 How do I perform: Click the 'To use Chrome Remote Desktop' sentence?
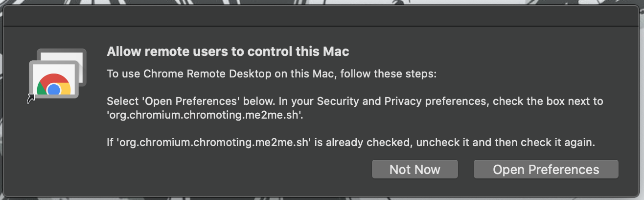(272, 75)
